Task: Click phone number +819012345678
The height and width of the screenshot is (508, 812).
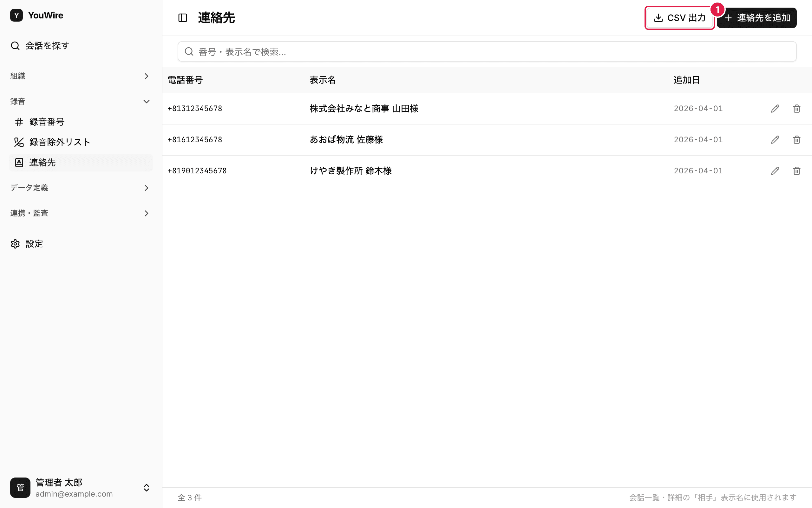Action: click(197, 171)
